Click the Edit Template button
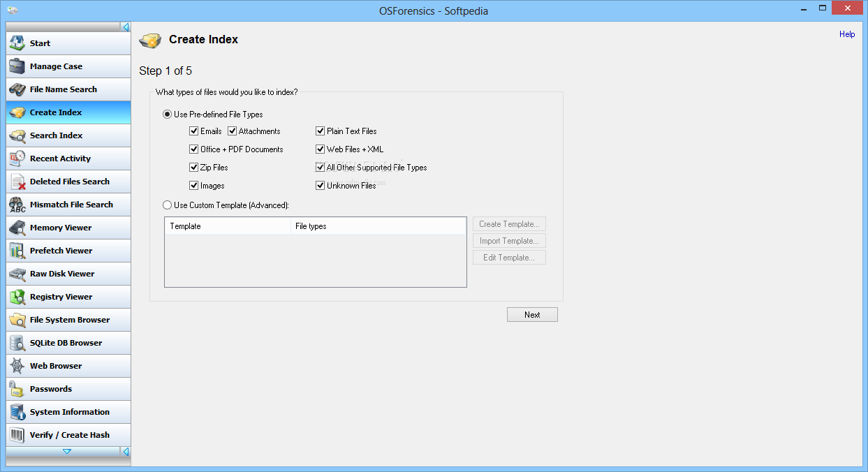Viewport: 868px width, 472px height. click(509, 258)
